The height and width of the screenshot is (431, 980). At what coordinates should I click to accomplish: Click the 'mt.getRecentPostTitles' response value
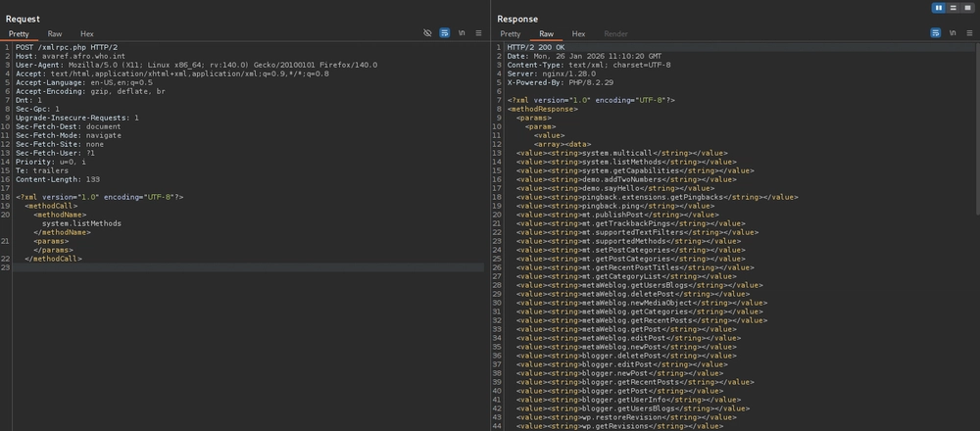tap(630, 267)
